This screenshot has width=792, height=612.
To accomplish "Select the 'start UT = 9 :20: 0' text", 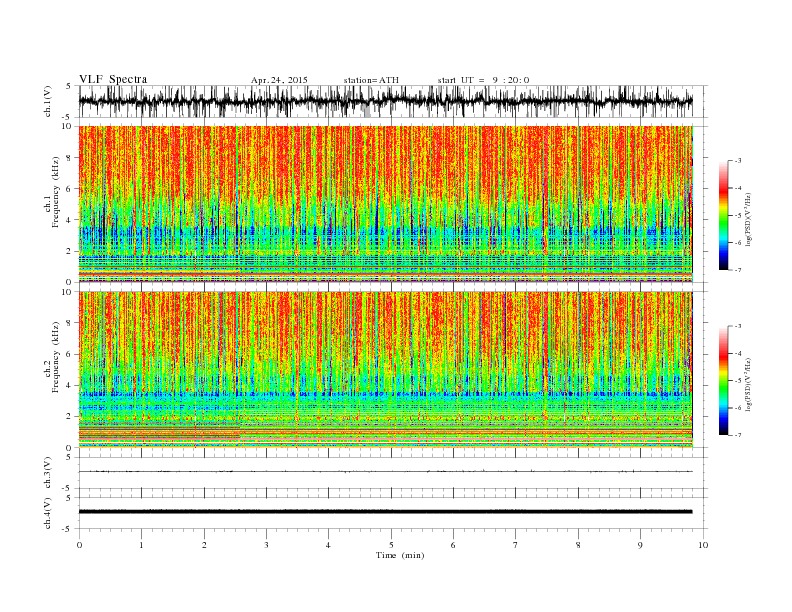I will 483,80.
